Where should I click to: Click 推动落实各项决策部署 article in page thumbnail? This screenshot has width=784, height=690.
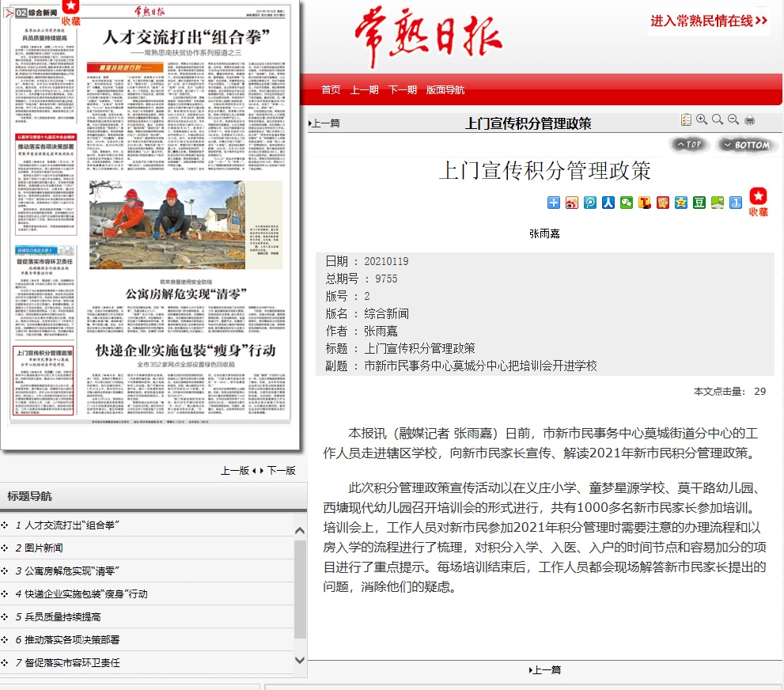click(x=46, y=184)
